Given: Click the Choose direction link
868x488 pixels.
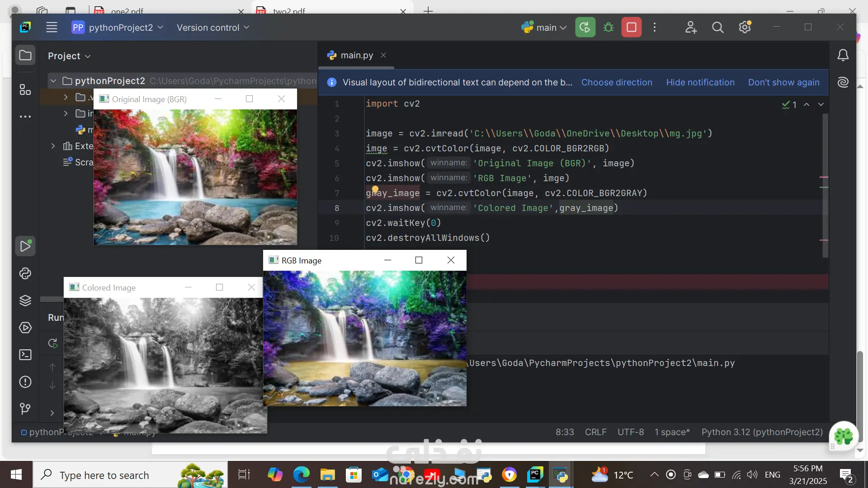Looking at the screenshot, I should tap(616, 82).
